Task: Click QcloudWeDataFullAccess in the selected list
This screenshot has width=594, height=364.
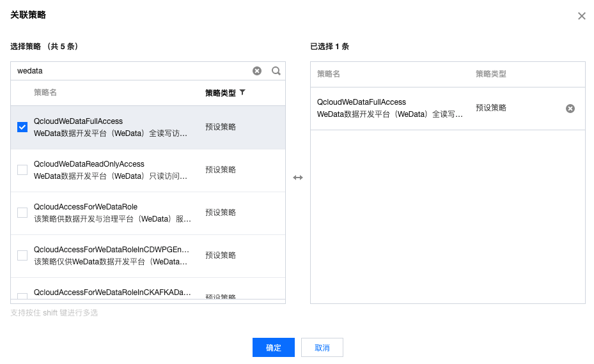Action: click(x=361, y=102)
